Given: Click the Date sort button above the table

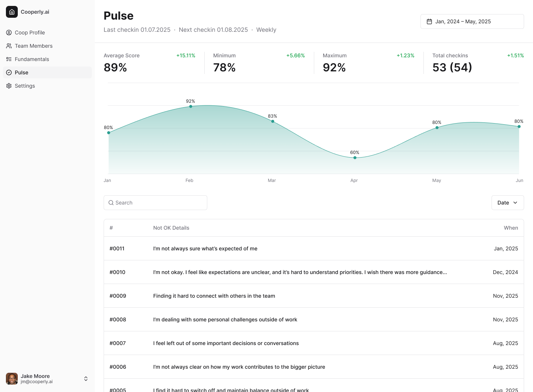Looking at the screenshot, I should click(507, 203).
